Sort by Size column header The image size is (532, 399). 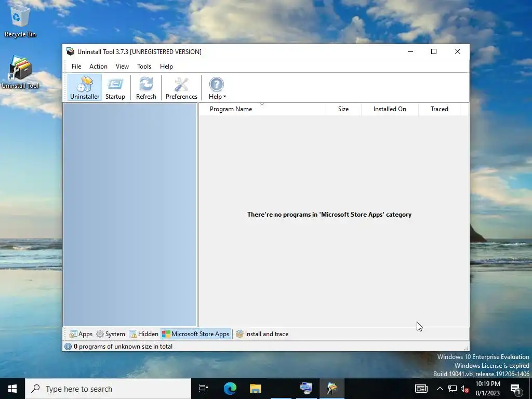343,109
